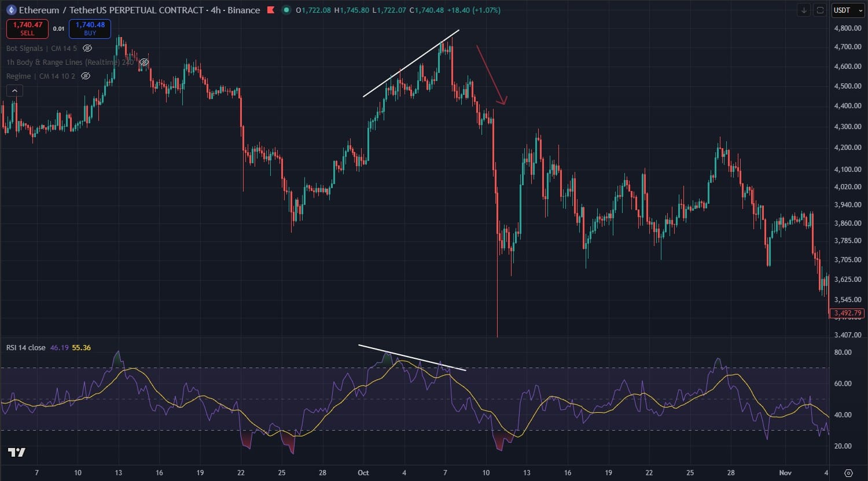Toggle visibility eye for 1h Body & Range Lines

point(144,62)
